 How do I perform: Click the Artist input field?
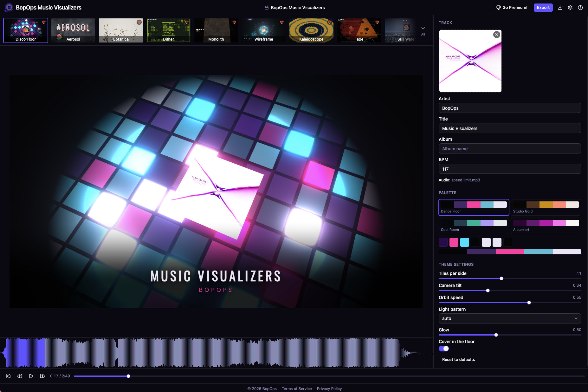(x=510, y=108)
